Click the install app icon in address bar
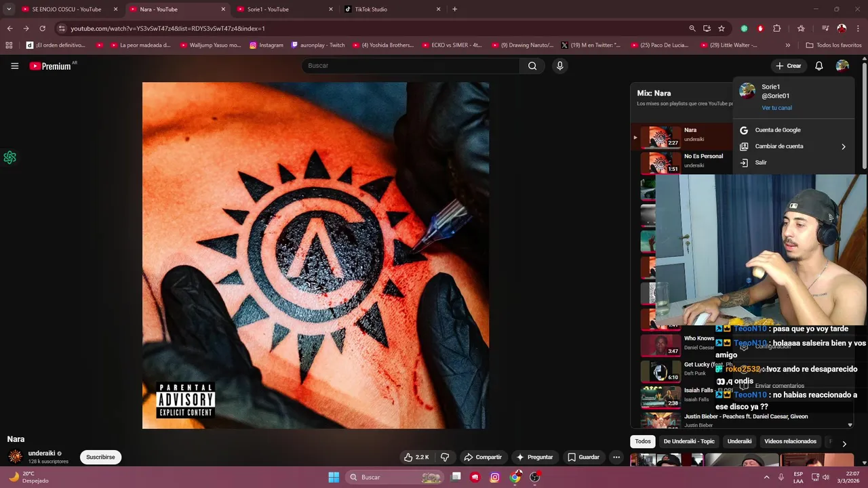Screen dimensions: 868x488 pyautogui.click(x=707, y=28)
